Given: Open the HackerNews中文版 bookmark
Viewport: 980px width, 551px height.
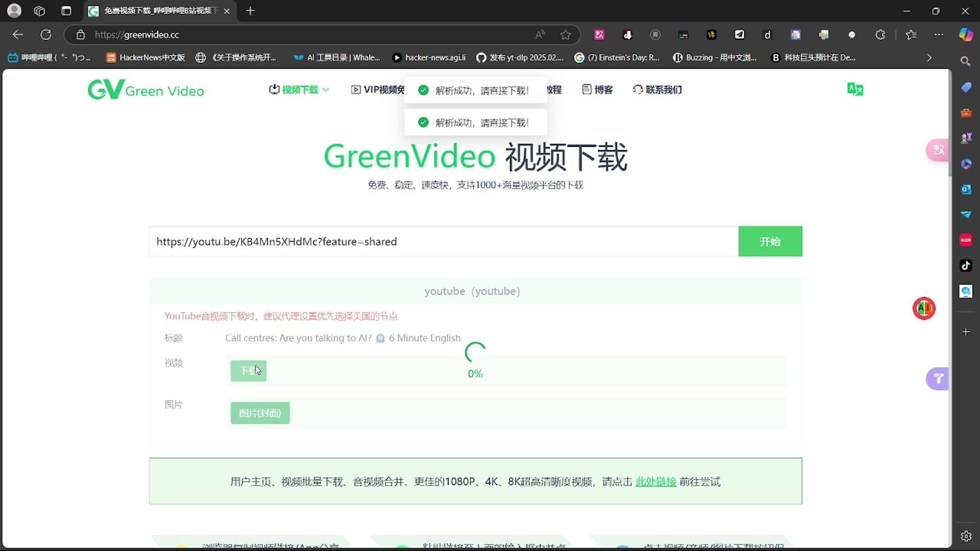Looking at the screenshot, I should click(x=145, y=58).
